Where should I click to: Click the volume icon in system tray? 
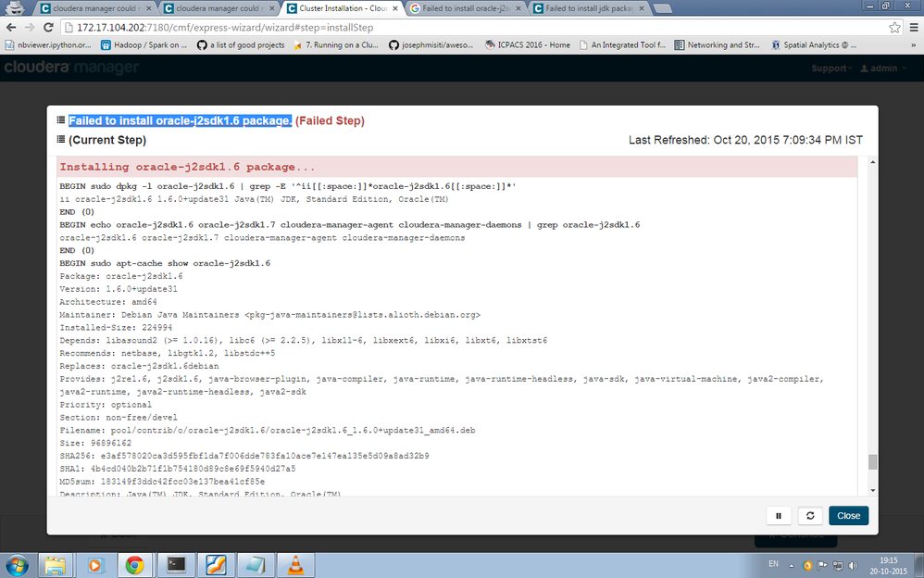coord(853,566)
